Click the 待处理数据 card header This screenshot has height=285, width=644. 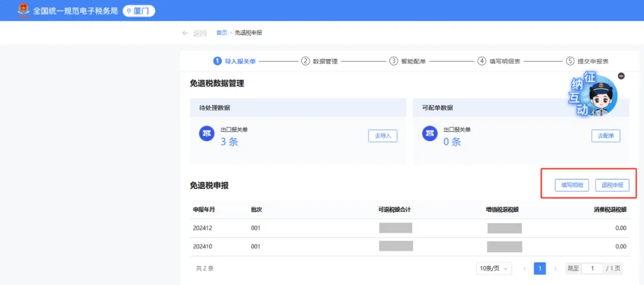tap(298, 107)
